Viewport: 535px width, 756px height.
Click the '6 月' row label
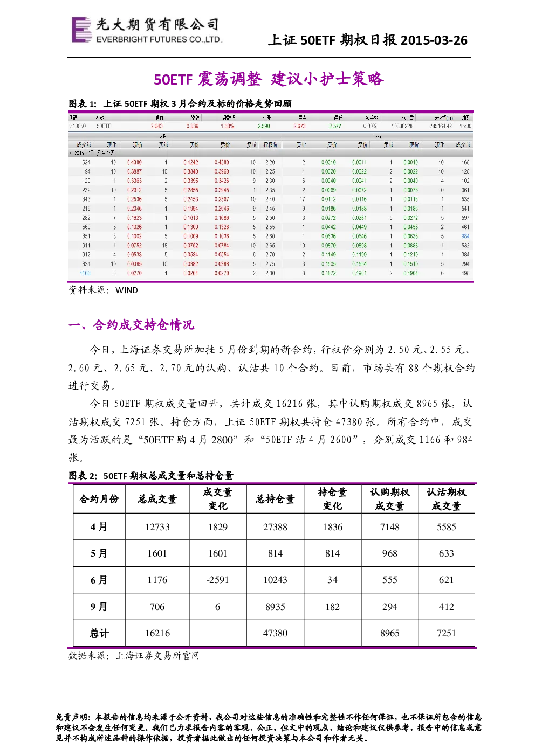click(x=99, y=580)
